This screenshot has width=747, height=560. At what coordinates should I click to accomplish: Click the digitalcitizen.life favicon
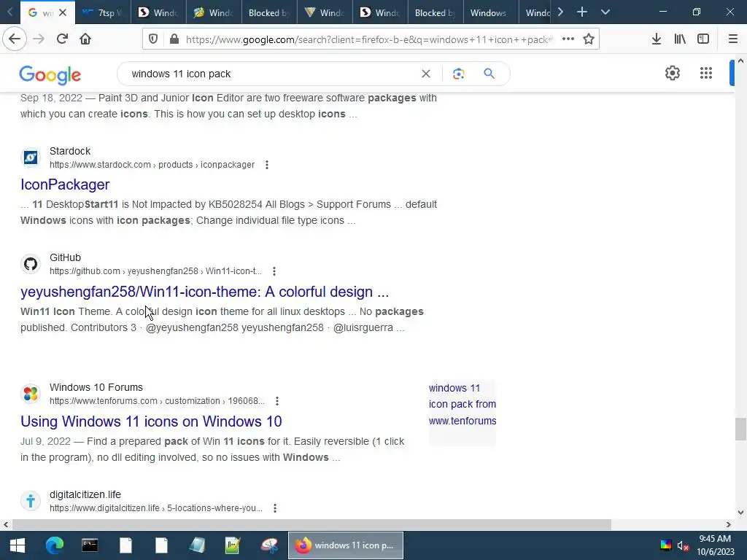point(31,500)
